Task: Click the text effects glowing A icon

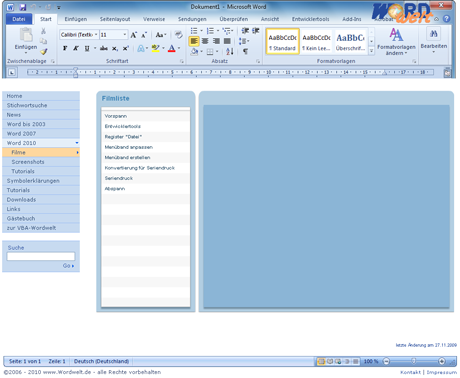Action: (x=141, y=49)
